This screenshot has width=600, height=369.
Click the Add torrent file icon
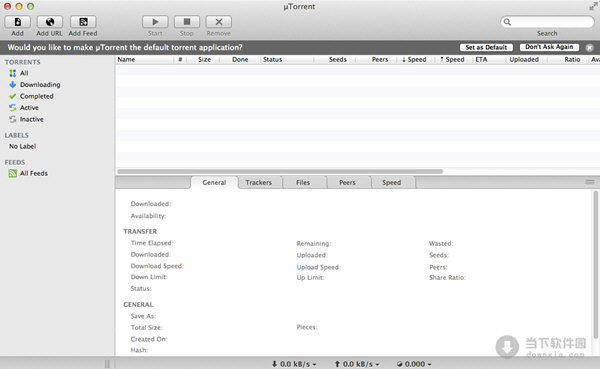pyautogui.click(x=18, y=22)
